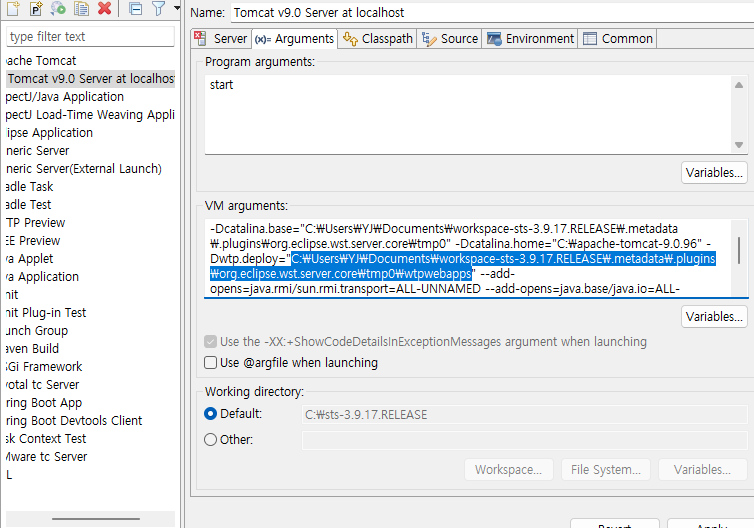754x528 pixels.
Task: Click the type filter text field
Action: point(90,37)
